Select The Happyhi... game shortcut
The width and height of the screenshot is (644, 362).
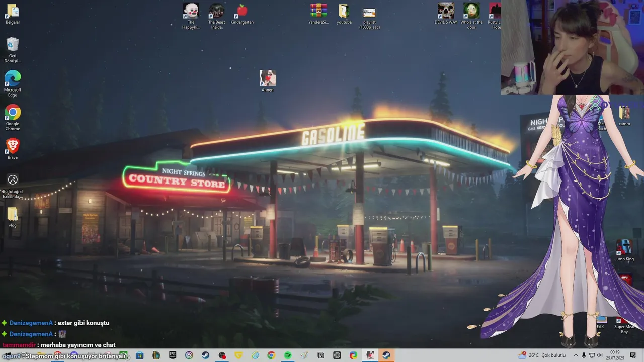pyautogui.click(x=191, y=16)
